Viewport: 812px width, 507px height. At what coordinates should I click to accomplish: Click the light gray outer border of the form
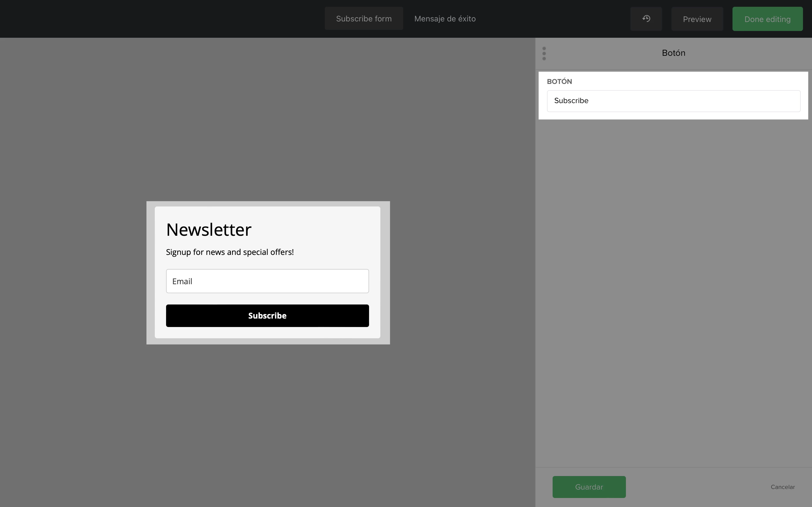coord(150,272)
